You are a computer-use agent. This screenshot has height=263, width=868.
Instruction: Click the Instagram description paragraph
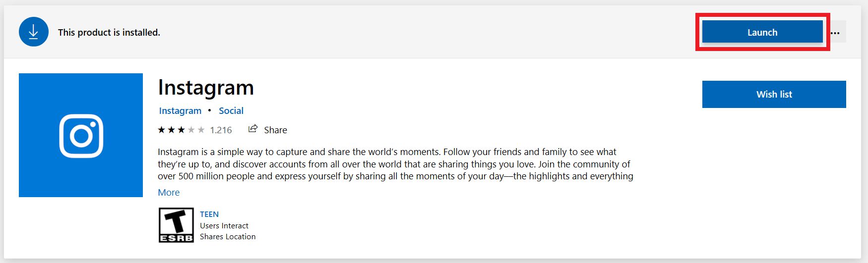click(x=395, y=164)
